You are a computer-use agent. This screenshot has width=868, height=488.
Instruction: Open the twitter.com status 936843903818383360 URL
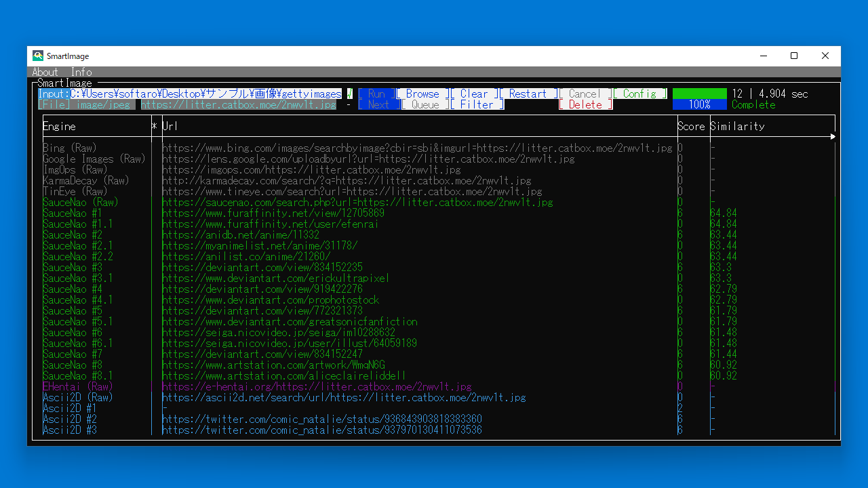pos(322,419)
